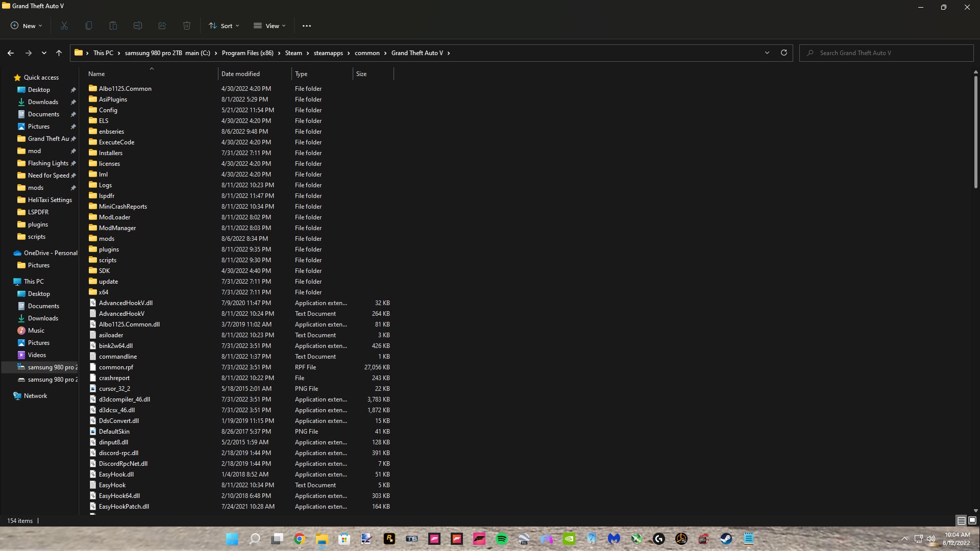980x551 pixels.
Task: Expand recent locations dropdown arrow
Action: (44, 53)
